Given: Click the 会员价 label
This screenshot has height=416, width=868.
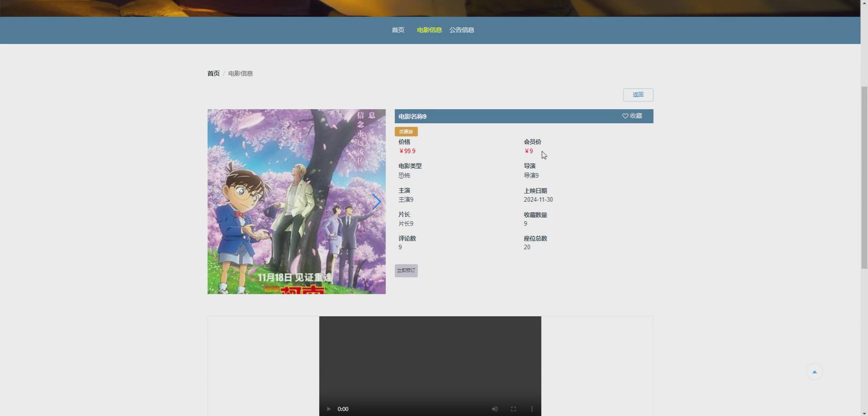Looking at the screenshot, I should pos(533,142).
